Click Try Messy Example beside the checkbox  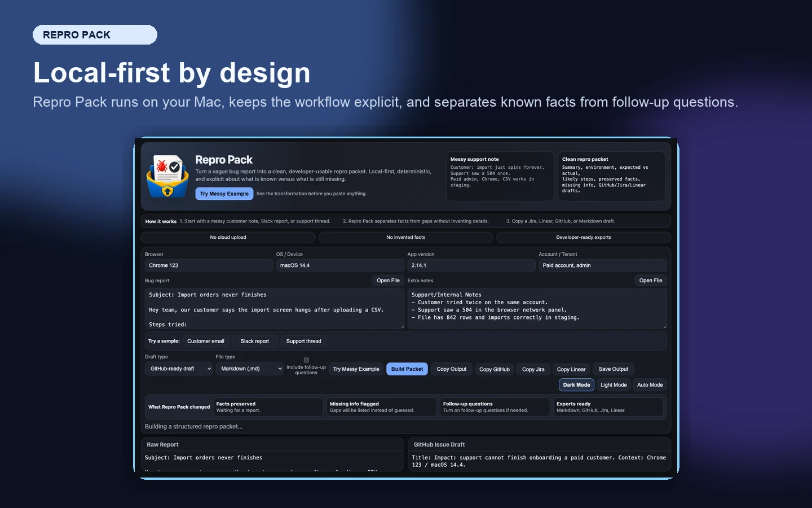click(x=356, y=369)
